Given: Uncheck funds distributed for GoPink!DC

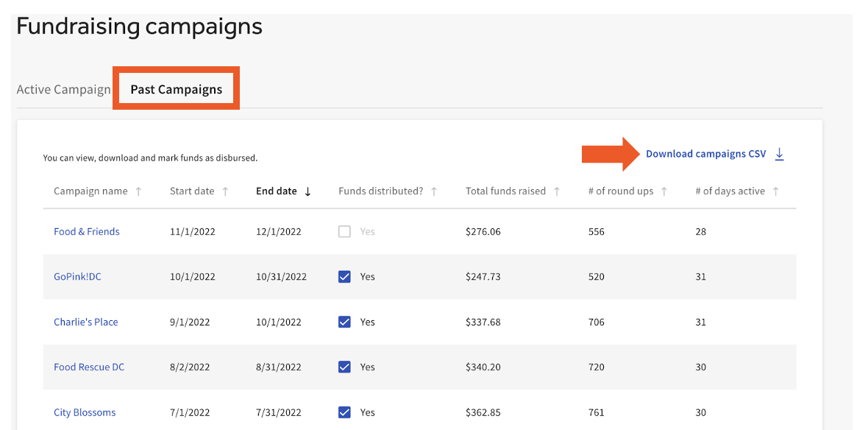Looking at the screenshot, I should click(x=344, y=277).
